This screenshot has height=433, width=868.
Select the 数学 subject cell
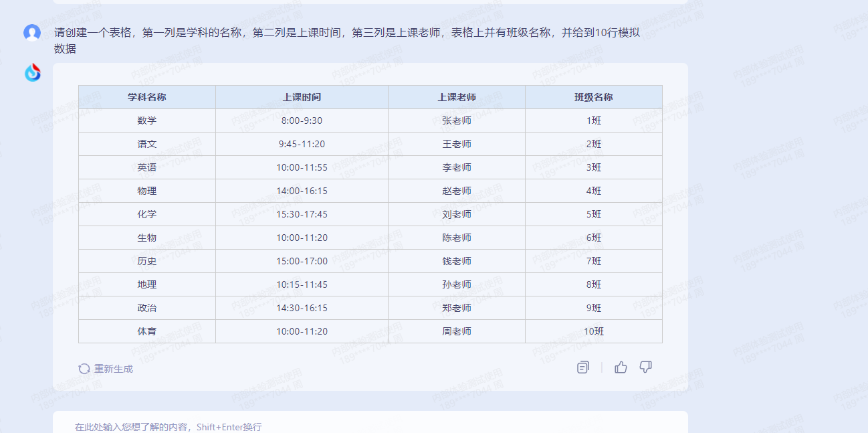[x=147, y=120]
